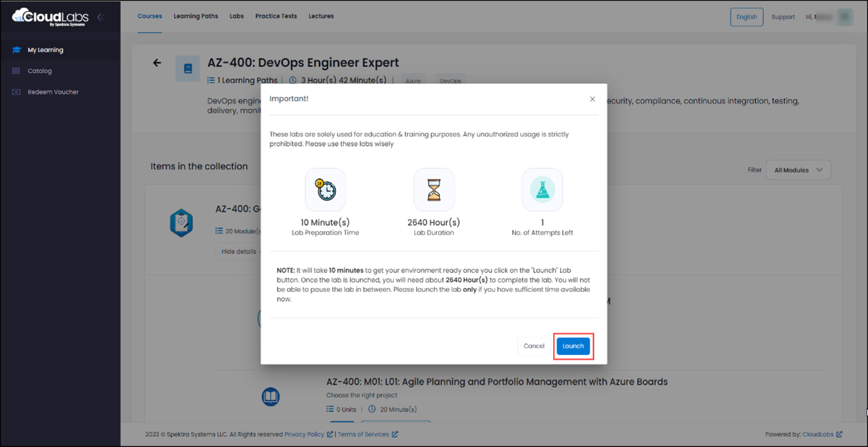Click the "1 Learning Paths" text
The height and width of the screenshot is (447, 868).
click(x=247, y=81)
